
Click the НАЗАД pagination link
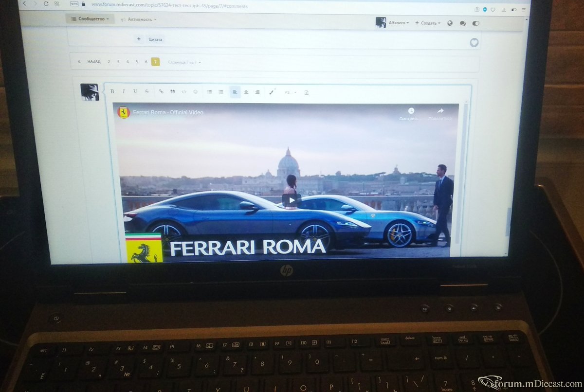[x=94, y=62]
